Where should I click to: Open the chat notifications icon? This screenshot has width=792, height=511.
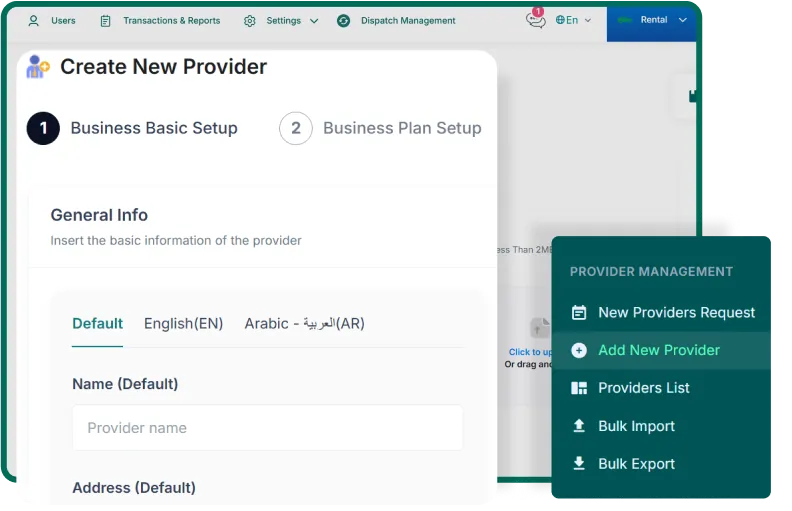535,20
